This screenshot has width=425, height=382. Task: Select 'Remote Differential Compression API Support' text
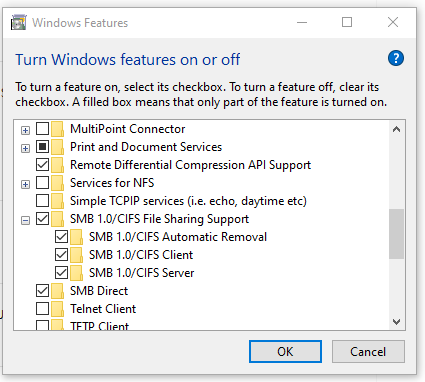(x=190, y=165)
